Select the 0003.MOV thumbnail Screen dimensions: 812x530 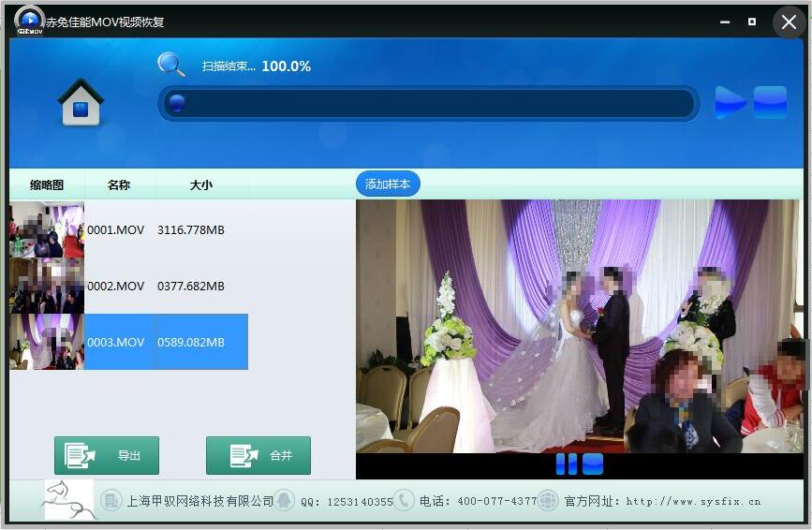(x=47, y=342)
